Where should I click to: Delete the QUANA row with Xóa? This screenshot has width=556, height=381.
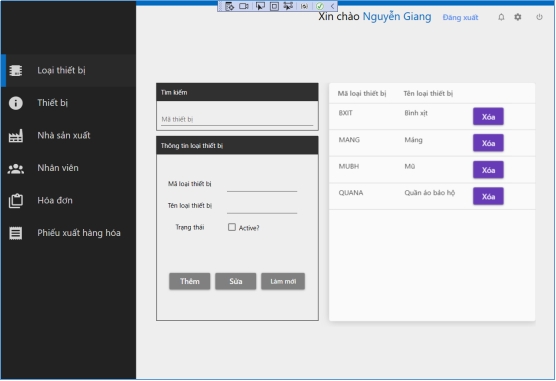[x=488, y=197]
